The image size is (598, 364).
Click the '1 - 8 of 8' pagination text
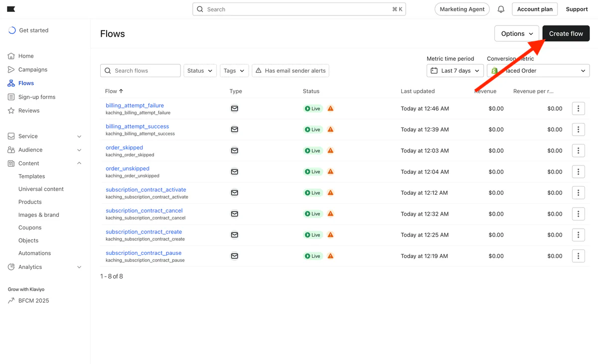click(112, 276)
